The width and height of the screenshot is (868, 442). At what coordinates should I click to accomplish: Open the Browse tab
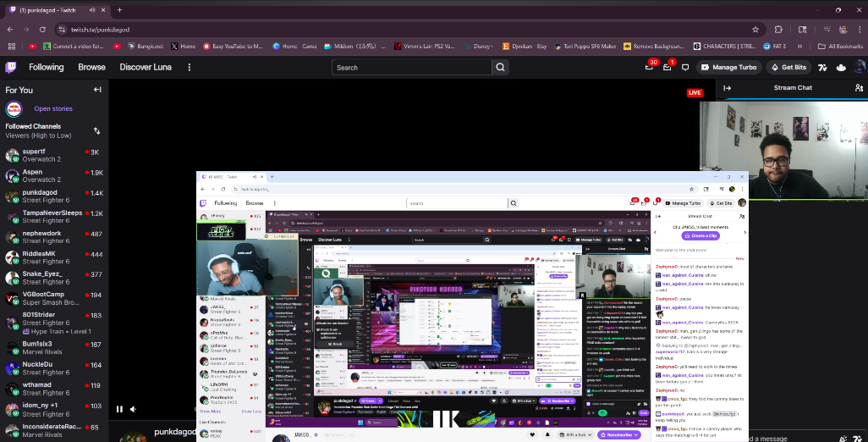click(92, 68)
